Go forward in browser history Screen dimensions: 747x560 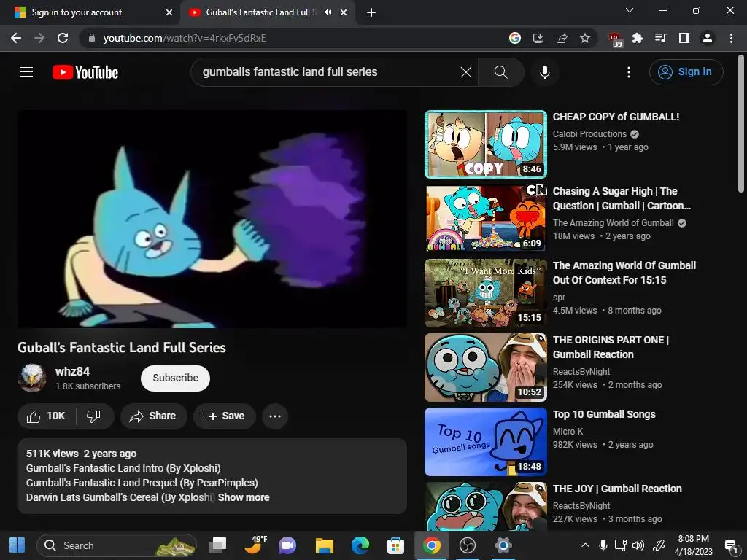tap(39, 38)
